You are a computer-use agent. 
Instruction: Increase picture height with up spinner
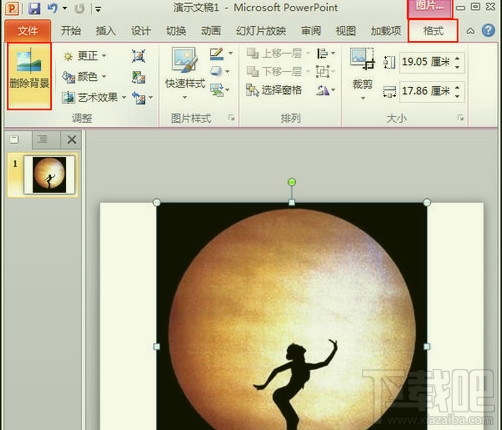point(457,58)
